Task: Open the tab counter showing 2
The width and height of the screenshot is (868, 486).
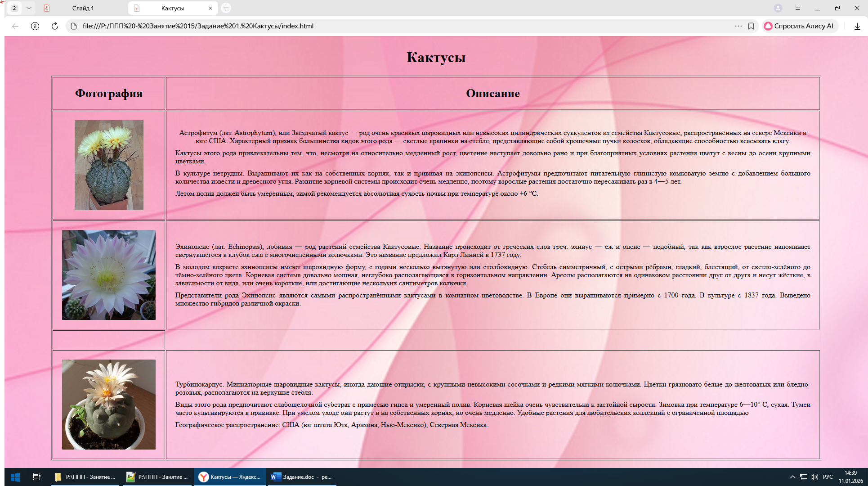Action: tap(14, 8)
